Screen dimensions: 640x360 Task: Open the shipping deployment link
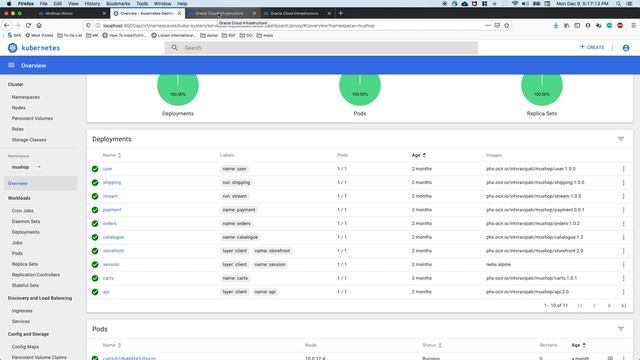coord(112,182)
